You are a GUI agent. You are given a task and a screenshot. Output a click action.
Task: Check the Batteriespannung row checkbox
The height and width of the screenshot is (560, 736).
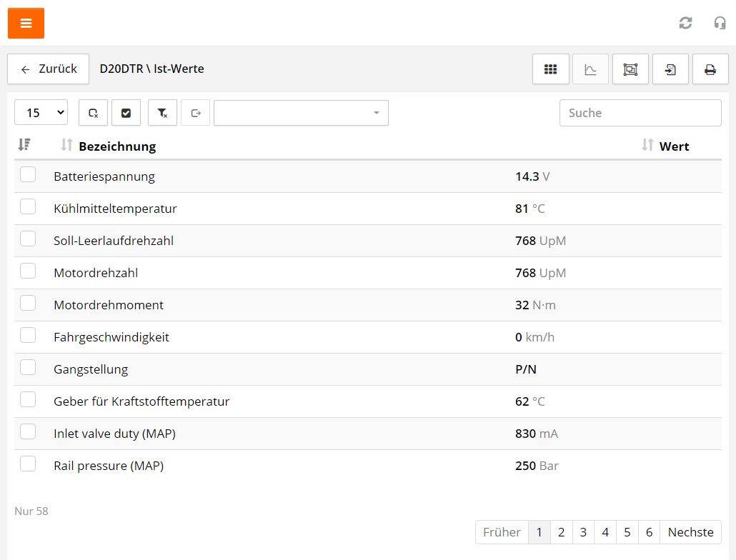tap(28, 175)
